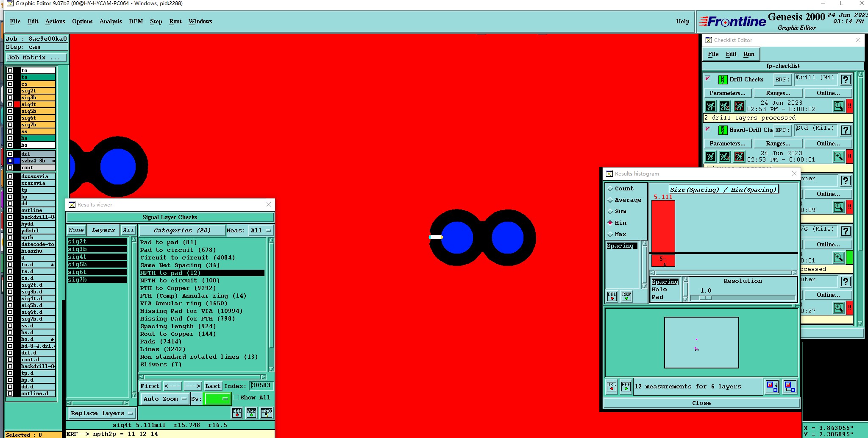868x438 pixels.
Task: Select the Average radio option
Action: (610, 200)
